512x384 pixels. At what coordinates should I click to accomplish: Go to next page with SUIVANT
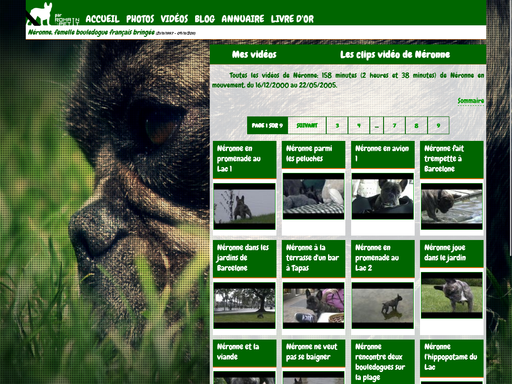click(x=307, y=126)
